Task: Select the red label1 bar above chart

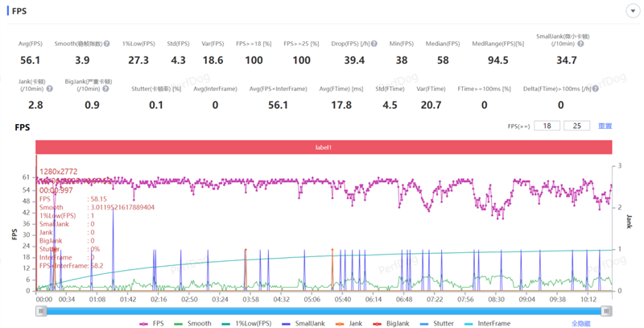Action: 324,147
